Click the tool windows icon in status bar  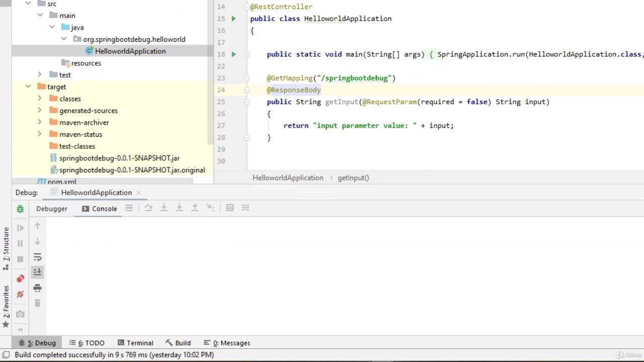click(x=6, y=354)
